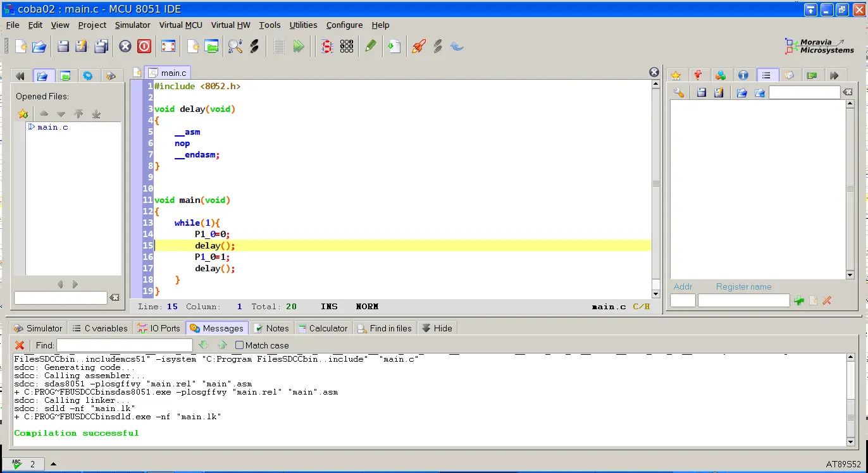This screenshot has width=868, height=473.
Task: Click the New project toolbar icon
Action: pyautogui.click(x=193, y=46)
